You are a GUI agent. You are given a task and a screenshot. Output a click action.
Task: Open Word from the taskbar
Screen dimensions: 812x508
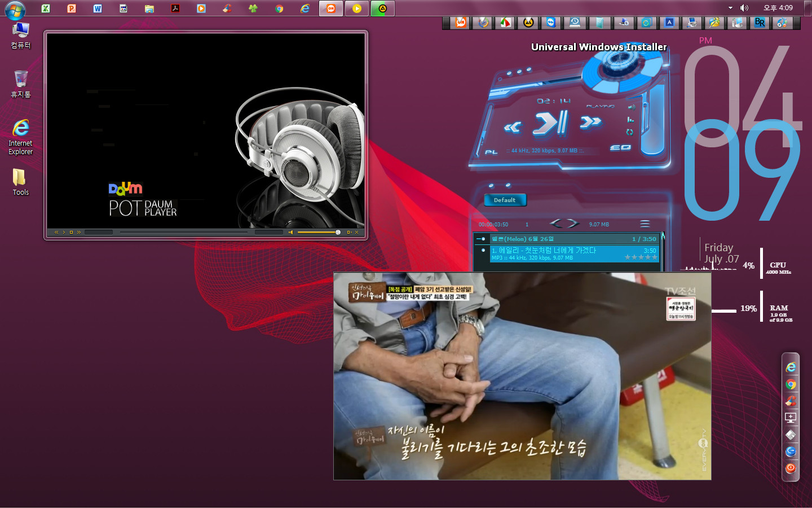coord(98,8)
